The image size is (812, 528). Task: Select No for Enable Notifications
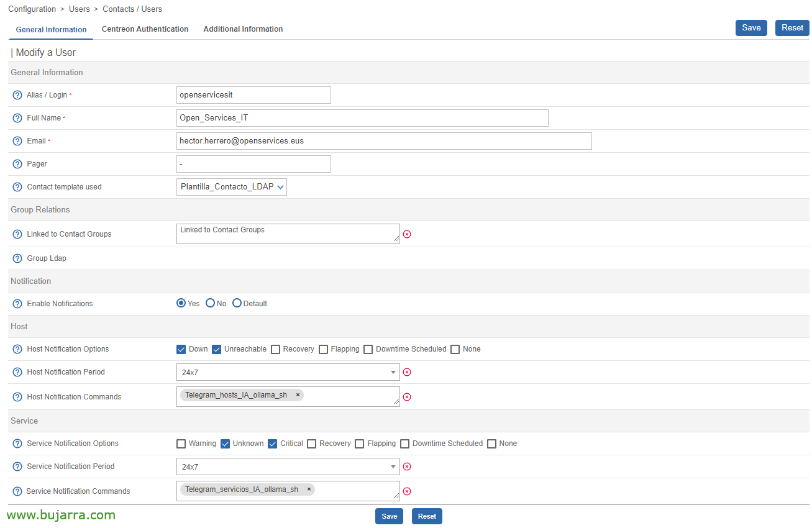(x=210, y=303)
